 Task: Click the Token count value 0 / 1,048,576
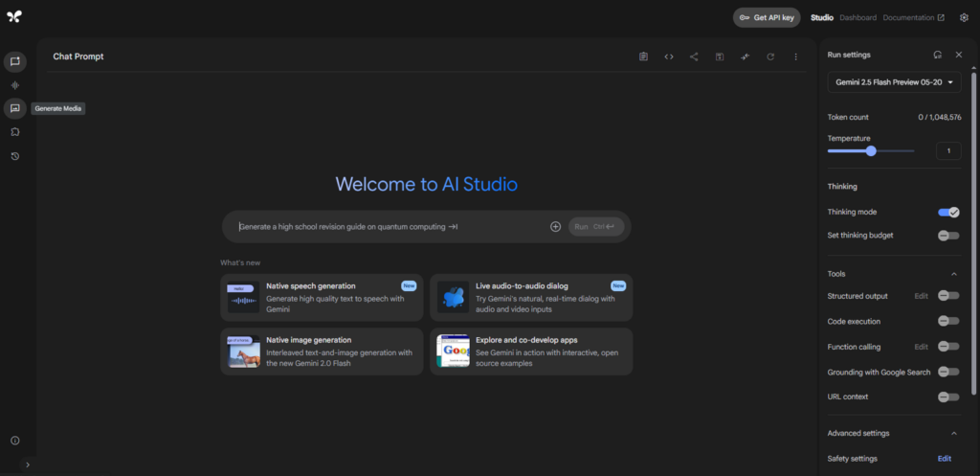(940, 117)
